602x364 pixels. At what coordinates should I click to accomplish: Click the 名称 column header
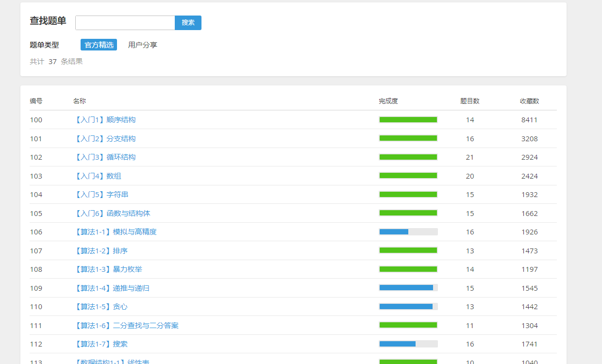(x=80, y=101)
